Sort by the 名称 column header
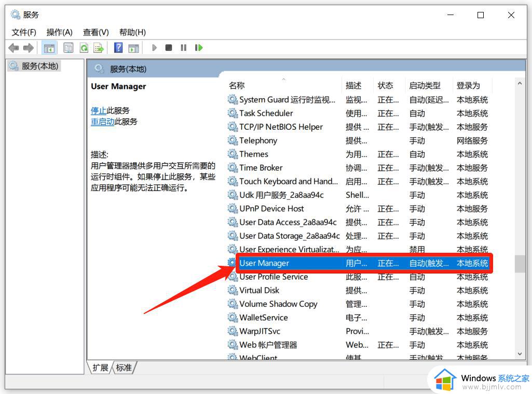Image resolution: width=532 pixels, height=394 pixels. (x=237, y=86)
